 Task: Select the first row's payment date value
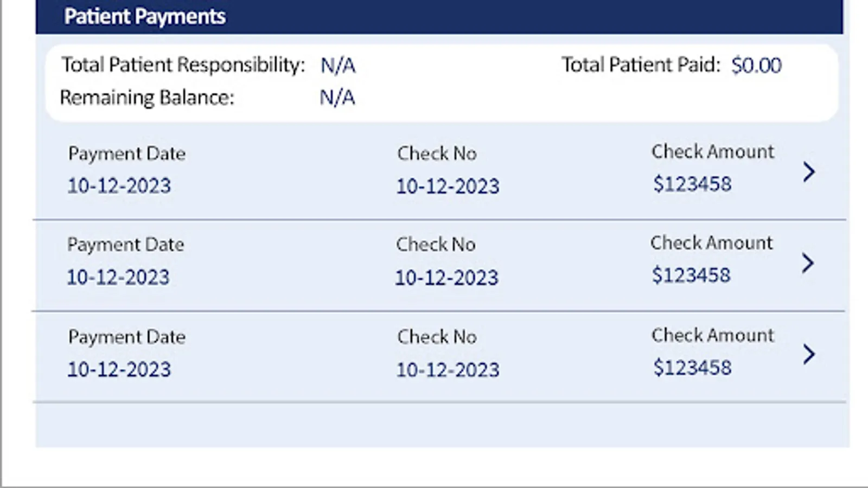(119, 186)
